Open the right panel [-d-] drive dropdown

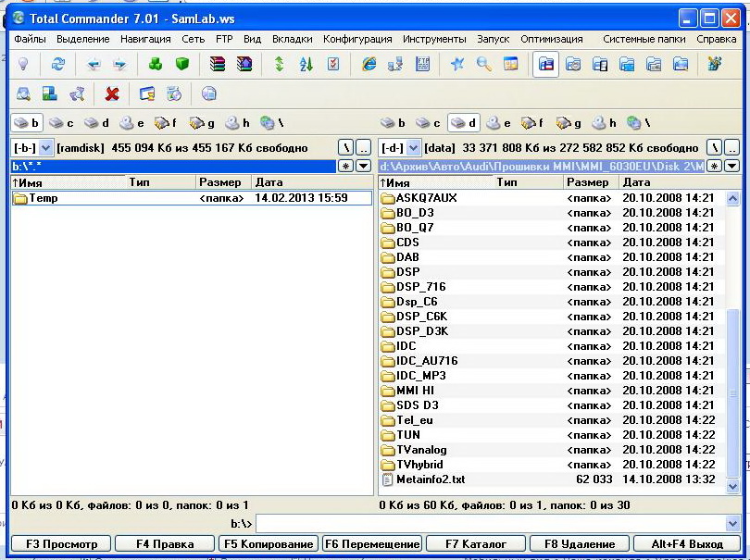(413, 148)
